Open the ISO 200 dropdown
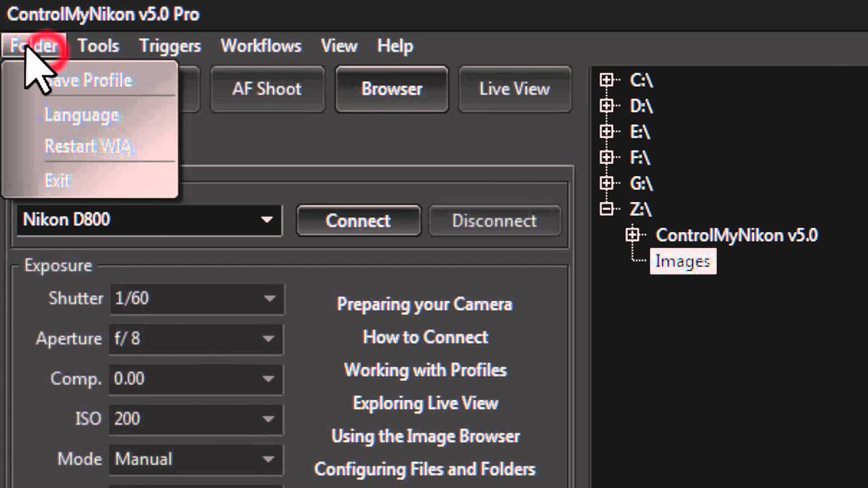The height and width of the screenshot is (488, 868). (x=197, y=419)
